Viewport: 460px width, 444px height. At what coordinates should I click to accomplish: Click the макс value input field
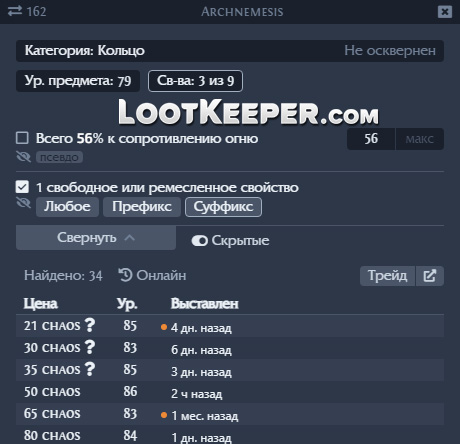tap(420, 139)
